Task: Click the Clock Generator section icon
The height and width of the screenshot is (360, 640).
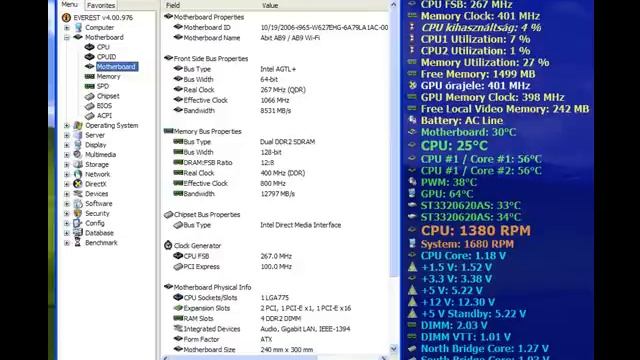Action: tap(168, 245)
